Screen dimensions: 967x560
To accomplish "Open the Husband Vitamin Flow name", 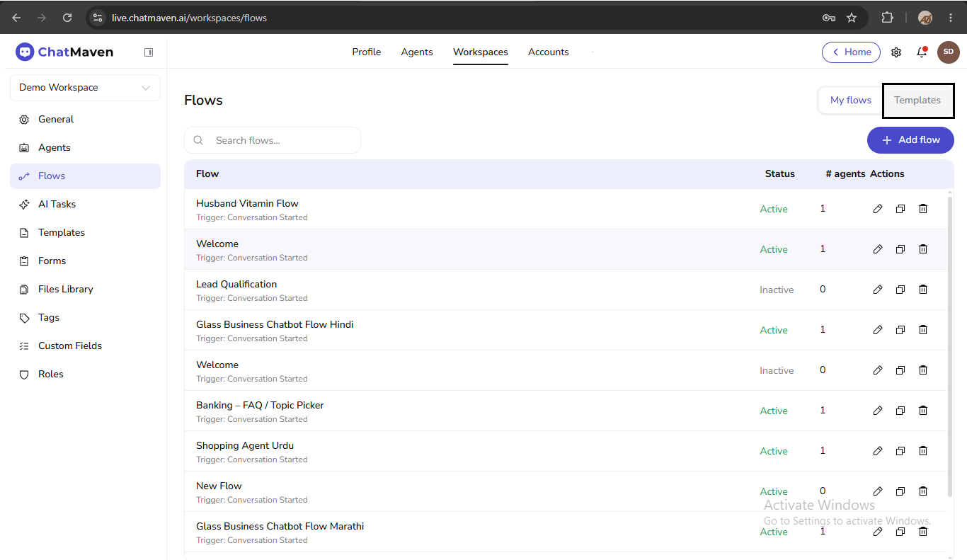I will pos(247,204).
